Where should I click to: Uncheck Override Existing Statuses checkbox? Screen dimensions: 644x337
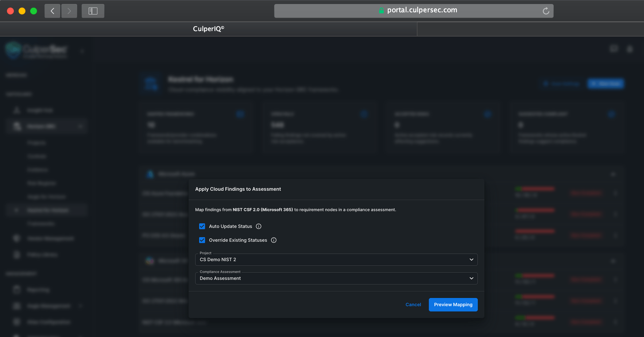click(x=202, y=240)
